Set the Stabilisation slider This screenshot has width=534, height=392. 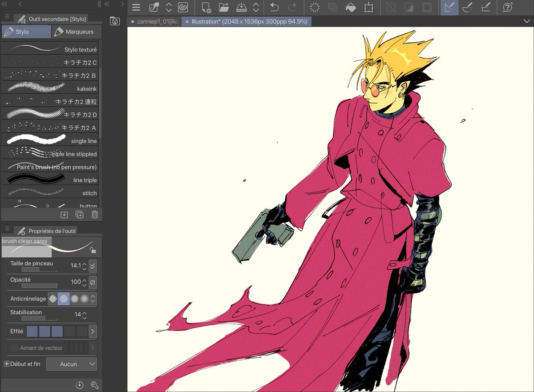click(40, 318)
